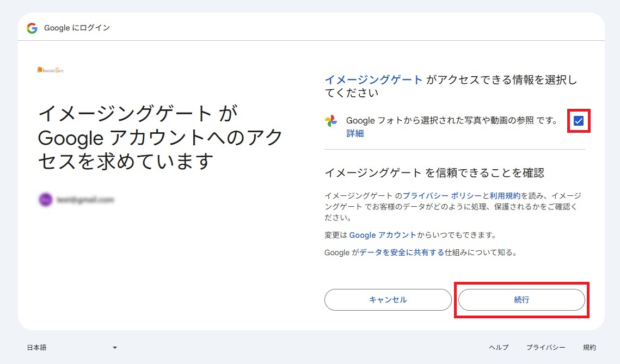
Task: Click the Google Photos pinwheel icon
Action: click(331, 121)
